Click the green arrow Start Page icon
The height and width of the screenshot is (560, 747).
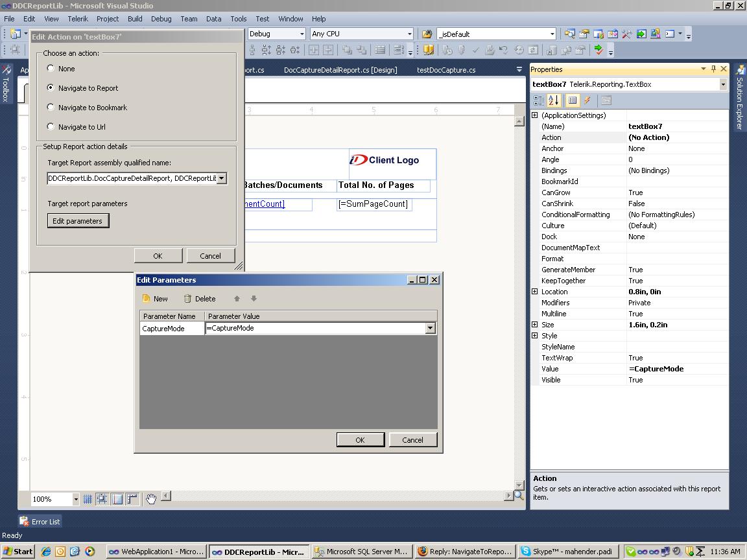click(641, 34)
